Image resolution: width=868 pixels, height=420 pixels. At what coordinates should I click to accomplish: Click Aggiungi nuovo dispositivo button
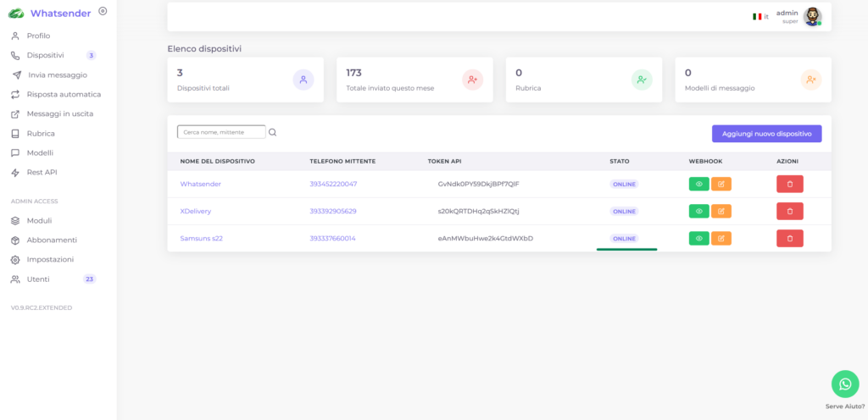pyautogui.click(x=766, y=134)
